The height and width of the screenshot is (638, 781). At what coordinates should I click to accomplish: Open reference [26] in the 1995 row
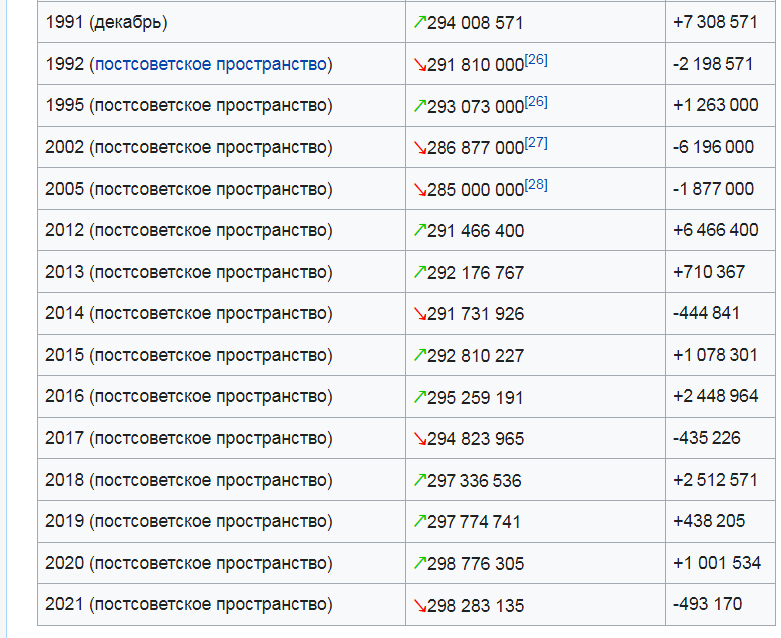(x=536, y=101)
